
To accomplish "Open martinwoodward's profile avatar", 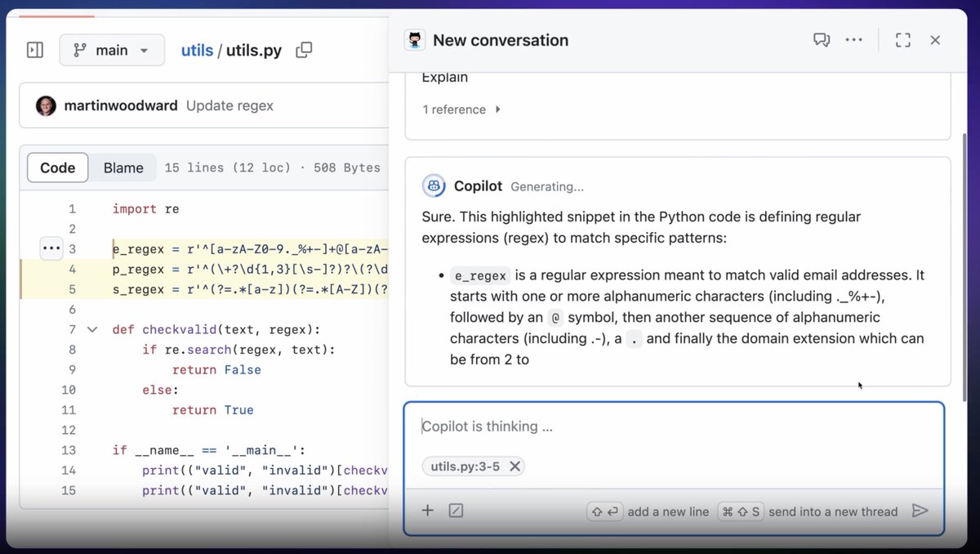I will (47, 106).
